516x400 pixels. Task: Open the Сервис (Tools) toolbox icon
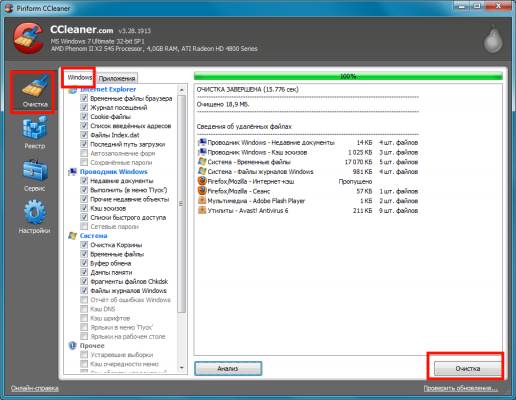tap(34, 175)
